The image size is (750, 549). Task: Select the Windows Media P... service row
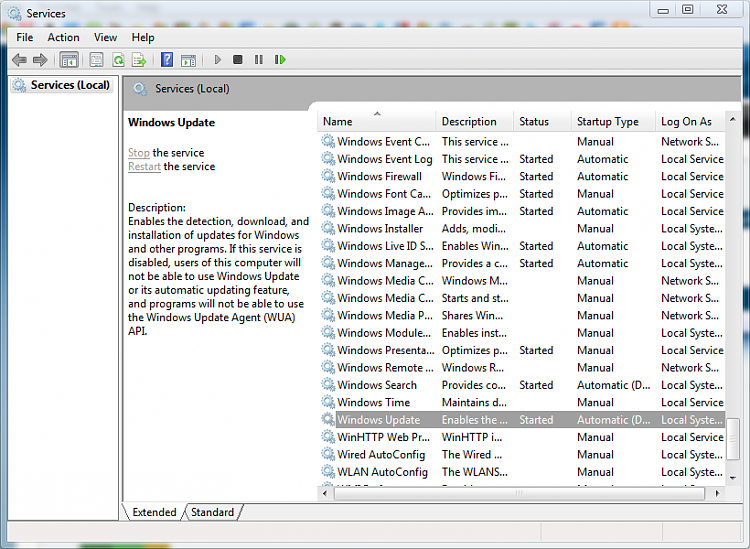[x=522, y=315]
